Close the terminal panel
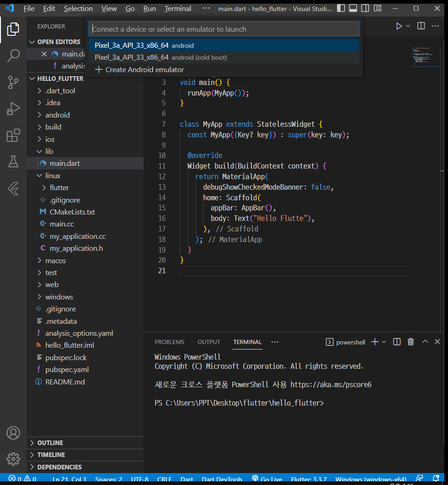 [x=437, y=342]
